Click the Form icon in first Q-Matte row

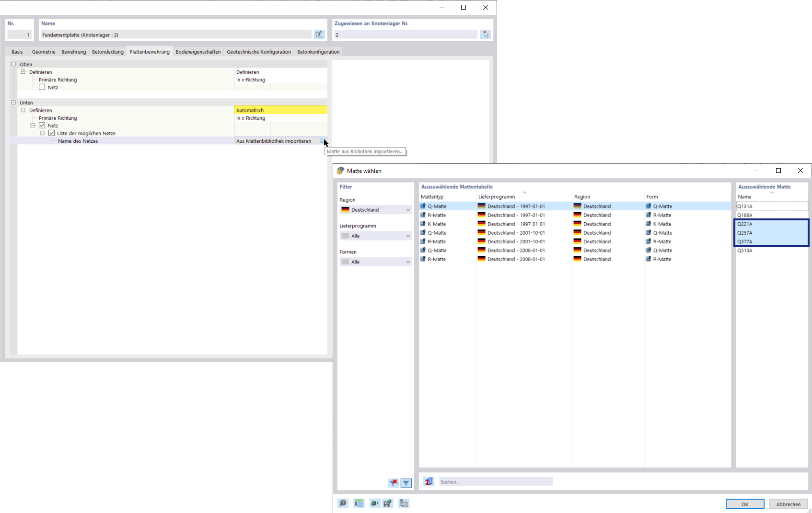click(648, 206)
